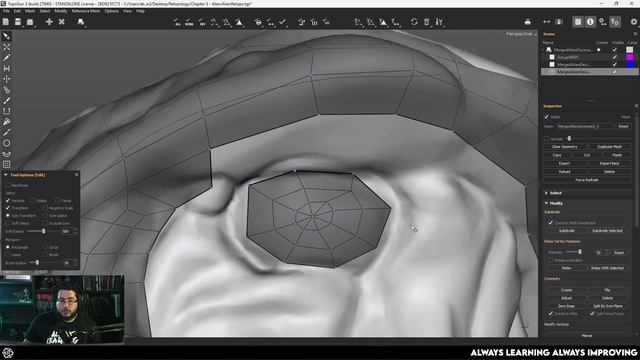This screenshot has height=360, width=640.
Task: Open the Reference Mesh menu
Action: pos(86,11)
